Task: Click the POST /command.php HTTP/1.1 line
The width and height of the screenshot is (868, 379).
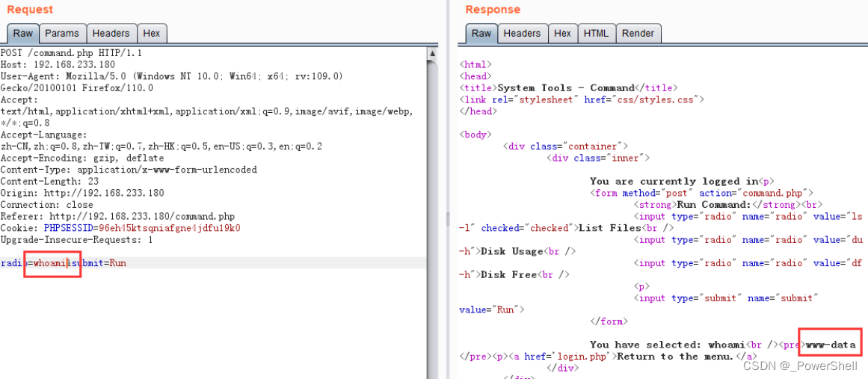Action: (72, 53)
